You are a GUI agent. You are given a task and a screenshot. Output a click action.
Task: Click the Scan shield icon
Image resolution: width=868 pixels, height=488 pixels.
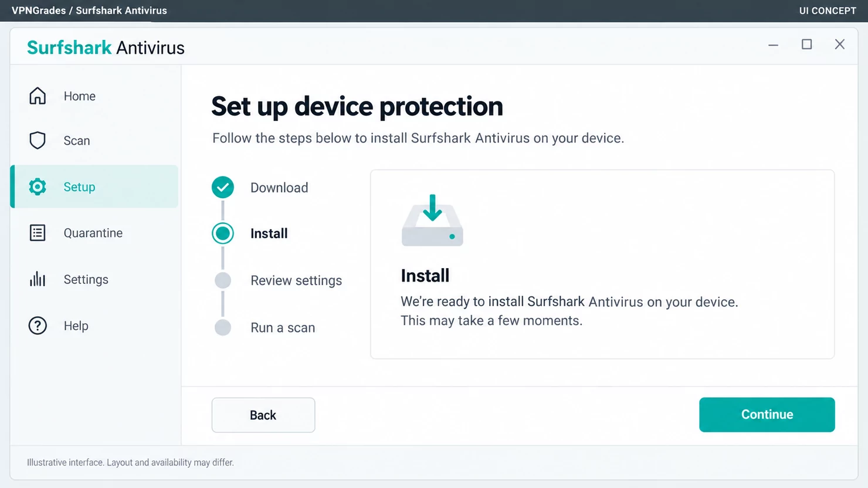[x=38, y=140]
